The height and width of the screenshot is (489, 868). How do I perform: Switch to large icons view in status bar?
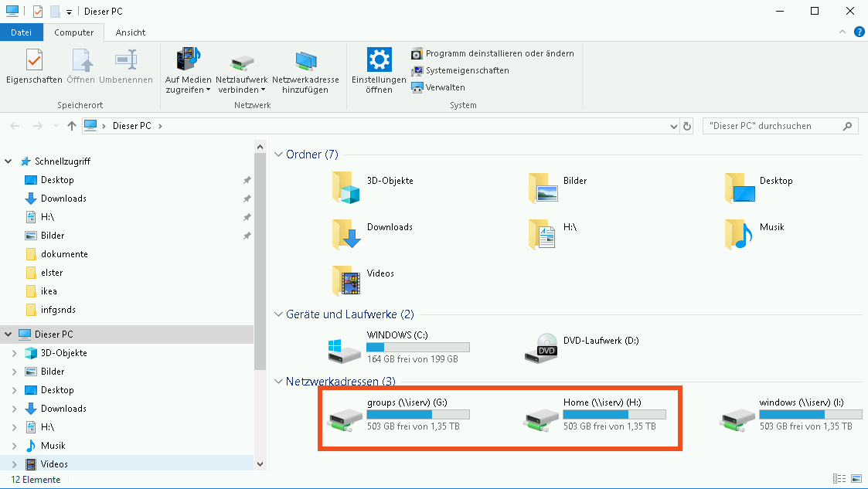[x=856, y=479]
